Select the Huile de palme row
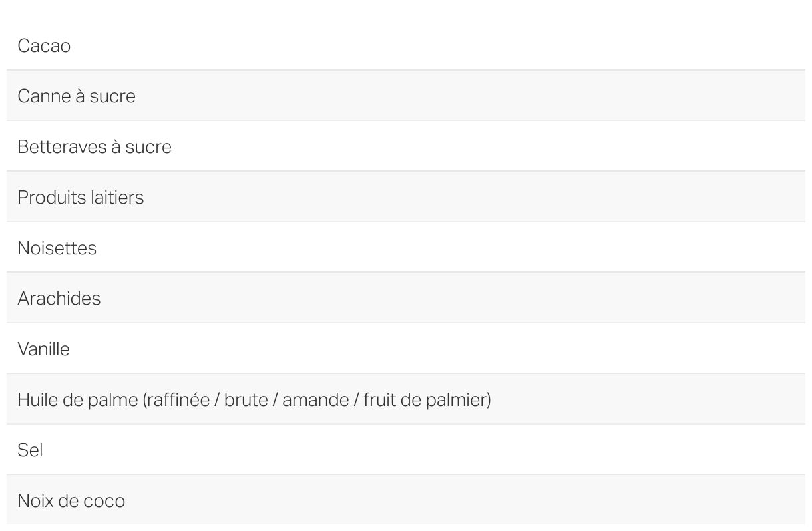This screenshot has width=812, height=531. pos(406,399)
